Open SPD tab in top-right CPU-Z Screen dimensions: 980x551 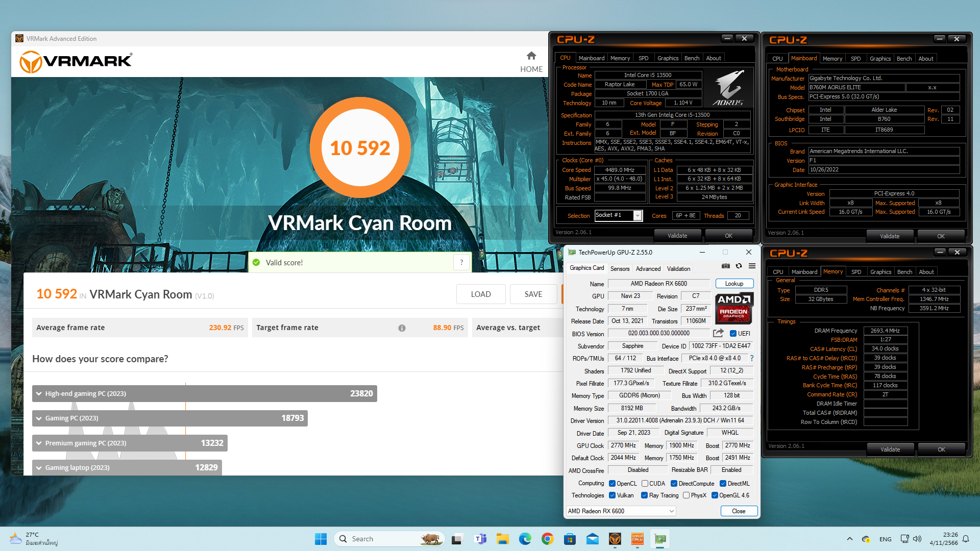[856, 59]
